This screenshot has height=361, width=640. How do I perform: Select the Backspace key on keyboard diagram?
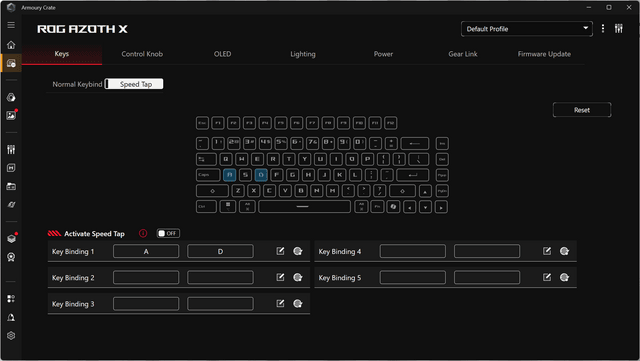pyautogui.click(x=415, y=143)
